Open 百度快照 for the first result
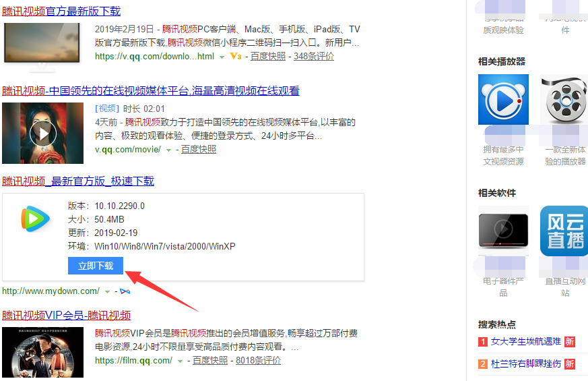Viewport: 588px width, 381px height. 268,56
